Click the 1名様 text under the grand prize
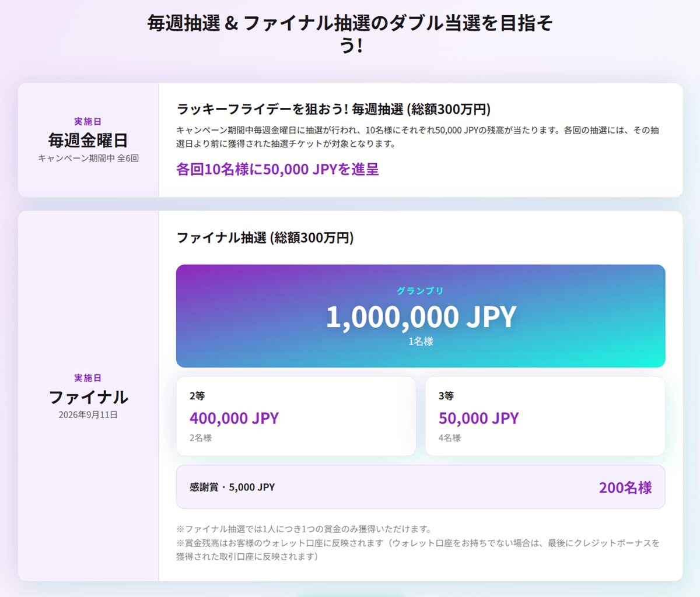The width and height of the screenshot is (700, 597). [421, 342]
